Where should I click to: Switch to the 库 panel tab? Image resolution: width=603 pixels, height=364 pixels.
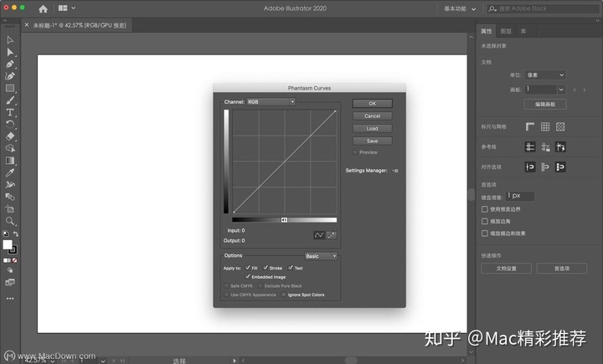click(523, 31)
